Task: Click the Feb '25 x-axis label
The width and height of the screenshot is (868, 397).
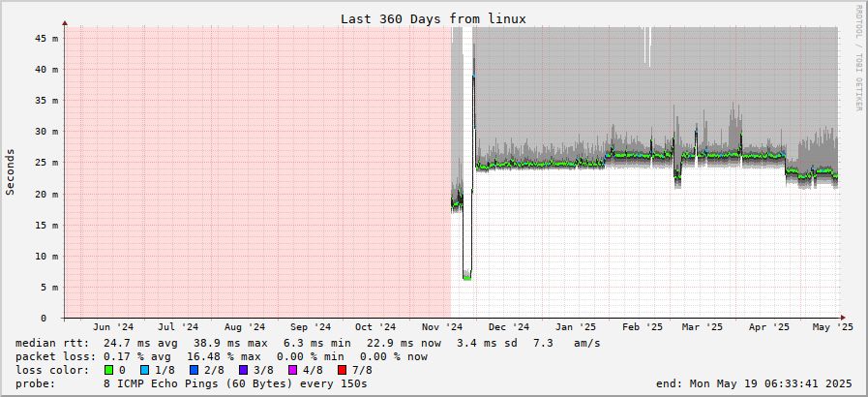Action: click(643, 327)
